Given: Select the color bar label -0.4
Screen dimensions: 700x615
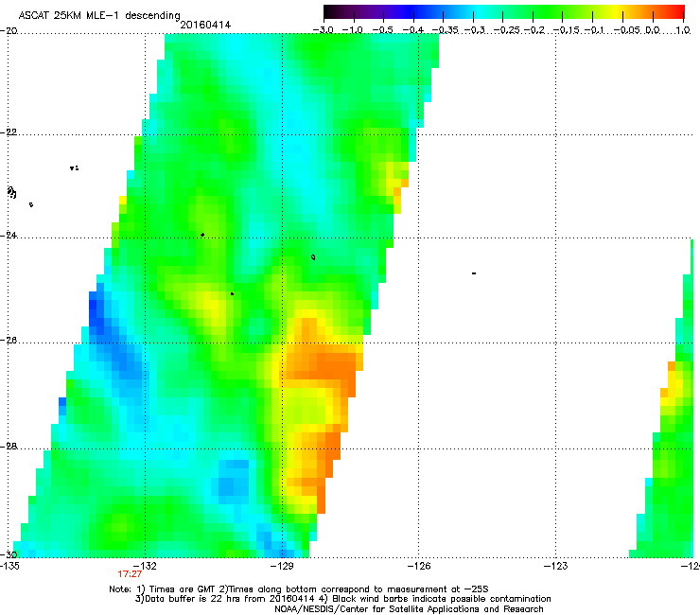Looking at the screenshot, I should point(413,30).
